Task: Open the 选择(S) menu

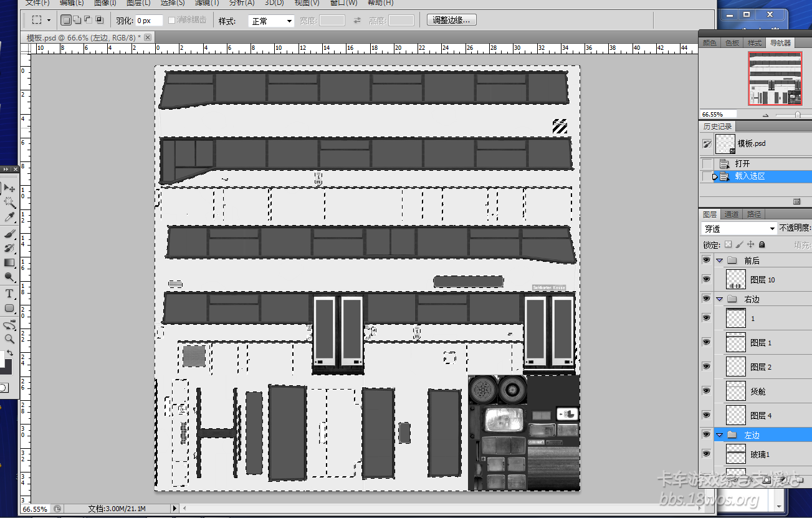Action: (173, 3)
